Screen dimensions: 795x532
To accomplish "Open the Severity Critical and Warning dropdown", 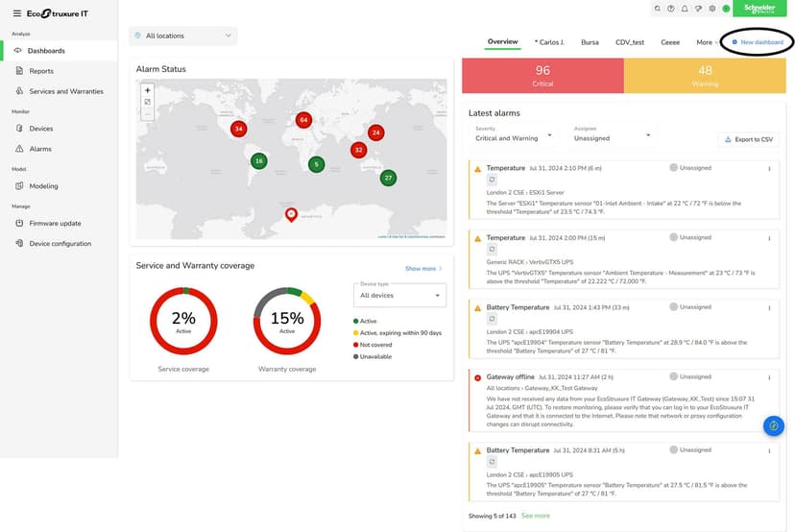I will [513, 134].
